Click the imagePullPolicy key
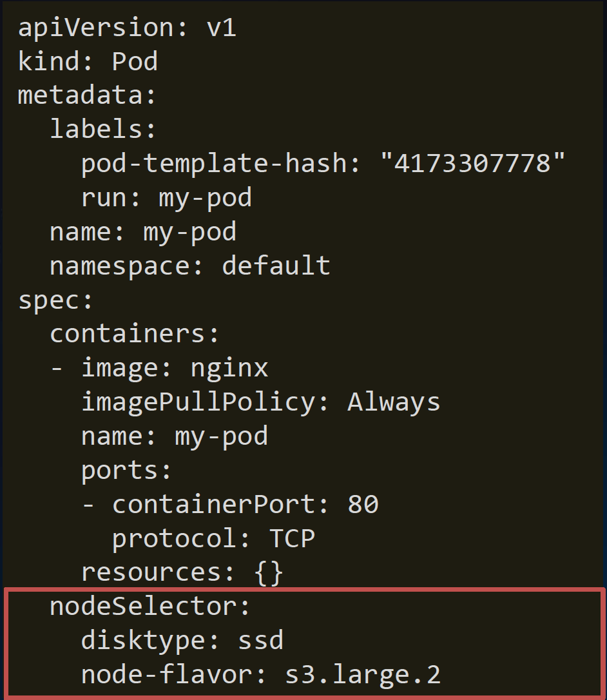 tap(198, 402)
